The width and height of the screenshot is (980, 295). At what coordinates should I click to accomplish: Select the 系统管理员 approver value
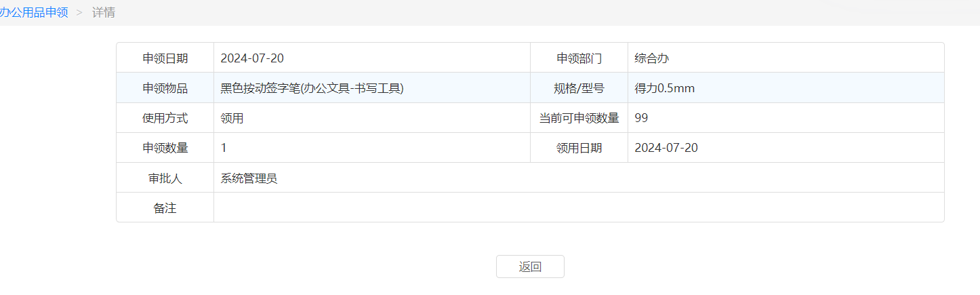coord(249,178)
